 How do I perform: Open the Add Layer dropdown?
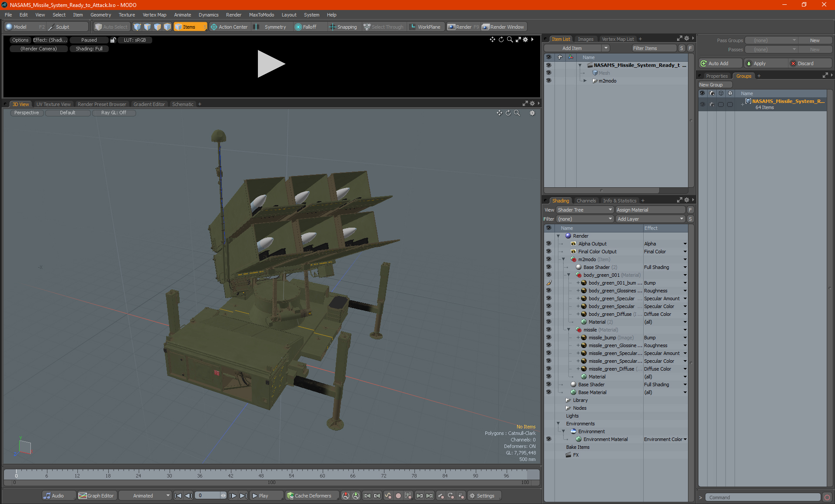coord(650,219)
